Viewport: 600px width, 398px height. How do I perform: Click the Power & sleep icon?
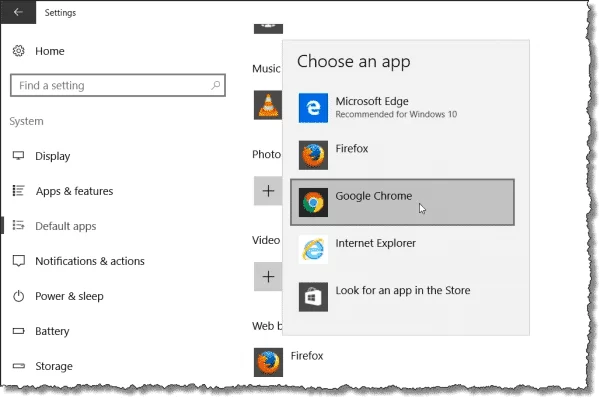[18, 296]
